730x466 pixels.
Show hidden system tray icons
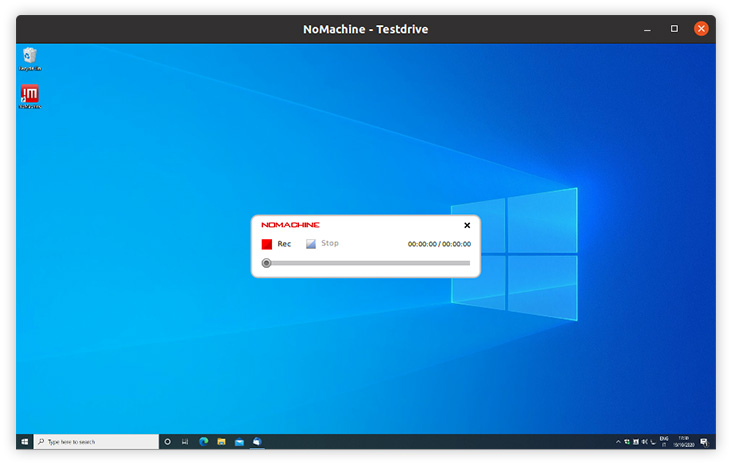point(618,442)
